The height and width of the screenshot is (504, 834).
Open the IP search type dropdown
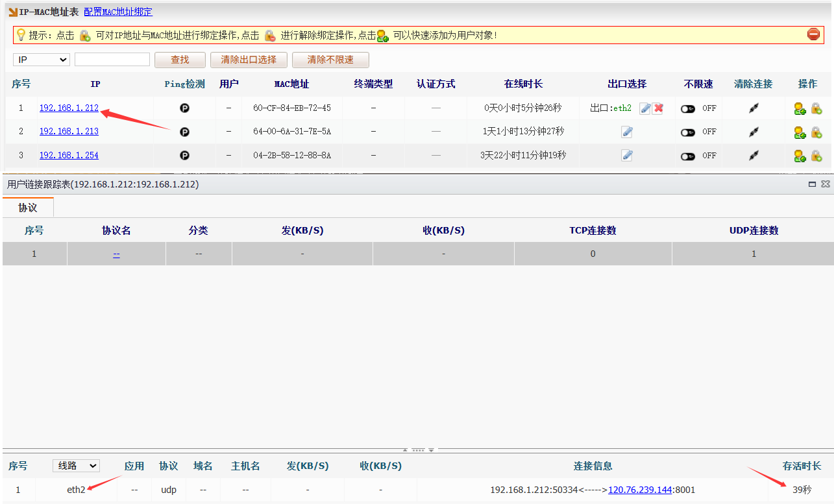42,60
